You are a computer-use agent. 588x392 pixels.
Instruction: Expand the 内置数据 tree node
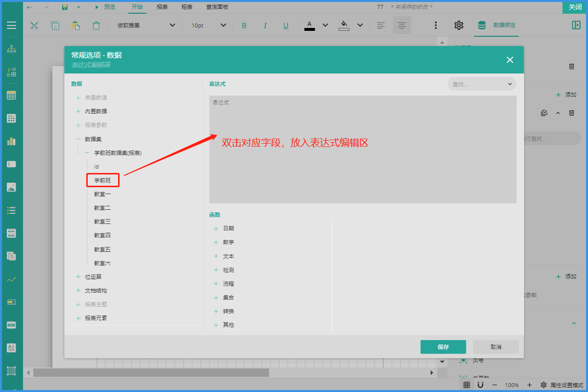[x=78, y=112]
